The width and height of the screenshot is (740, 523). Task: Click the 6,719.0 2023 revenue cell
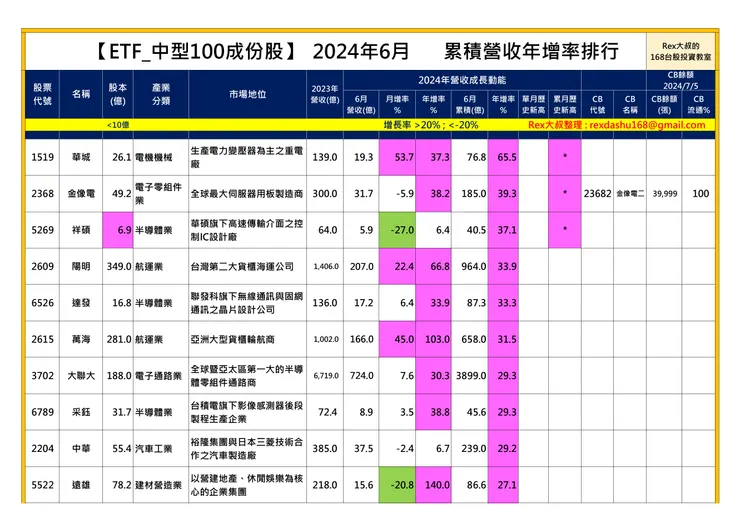coord(325,376)
